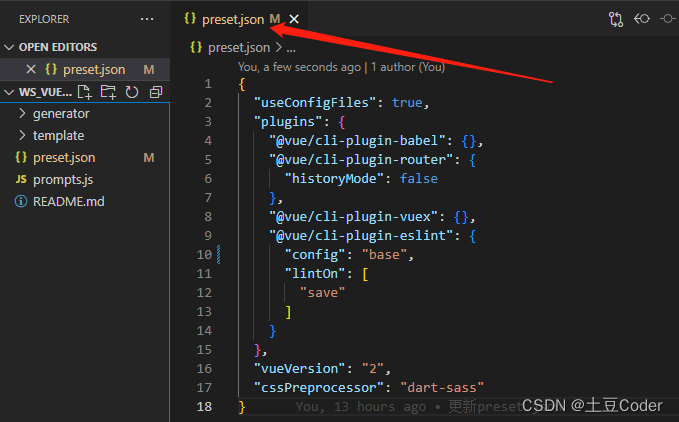Open preset.json in the file tree
The image size is (679, 422).
click(x=85, y=158)
